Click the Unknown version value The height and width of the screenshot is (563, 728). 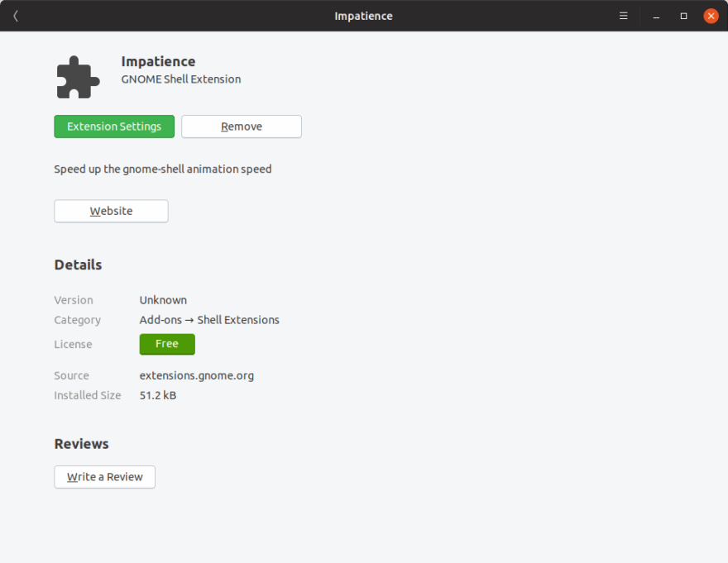[x=163, y=300]
